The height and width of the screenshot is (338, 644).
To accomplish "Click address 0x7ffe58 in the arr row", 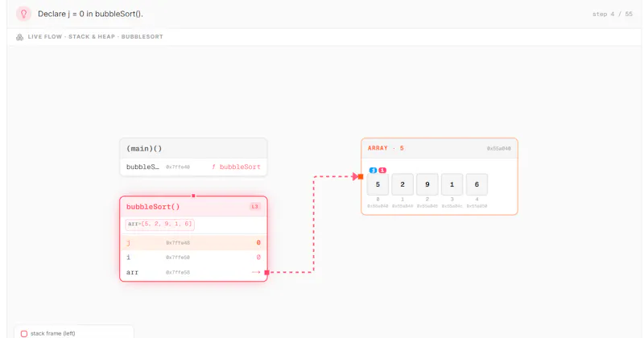I will point(178,272).
